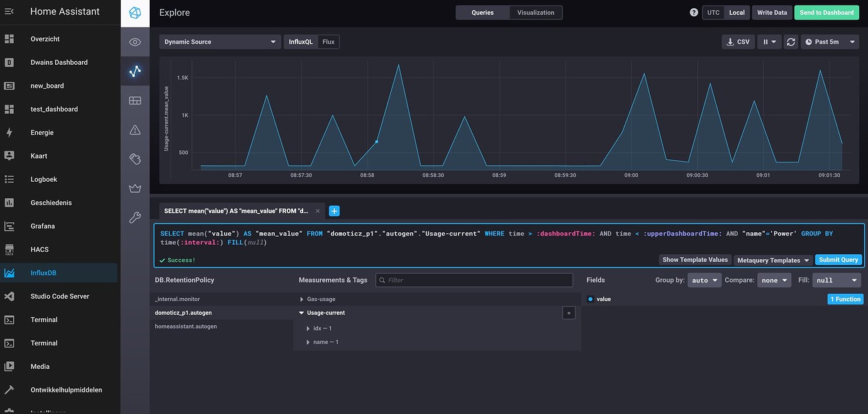Open the Alerting triangle icon
This screenshot has width=868, height=414.
(135, 130)
